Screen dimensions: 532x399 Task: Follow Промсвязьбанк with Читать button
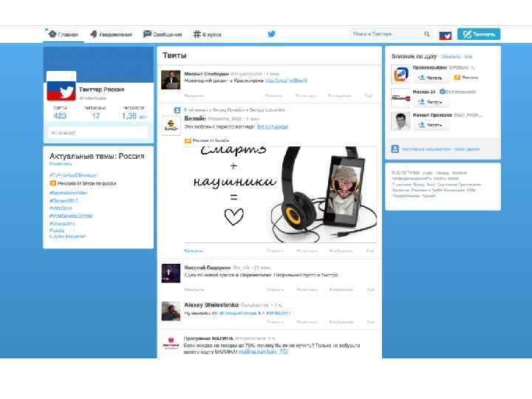click(x=431, y=78)
